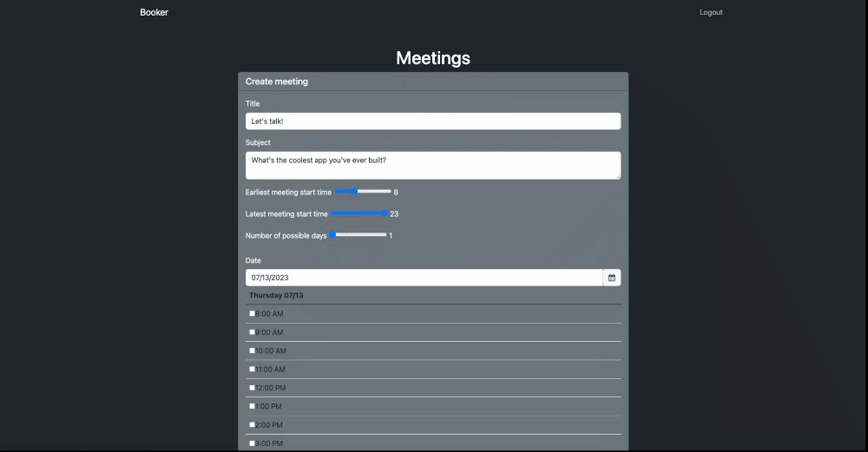The width and height of the screenshot is (868, 452).
Task: Click the Latest meeting start time slider
Action: point(359,213)
